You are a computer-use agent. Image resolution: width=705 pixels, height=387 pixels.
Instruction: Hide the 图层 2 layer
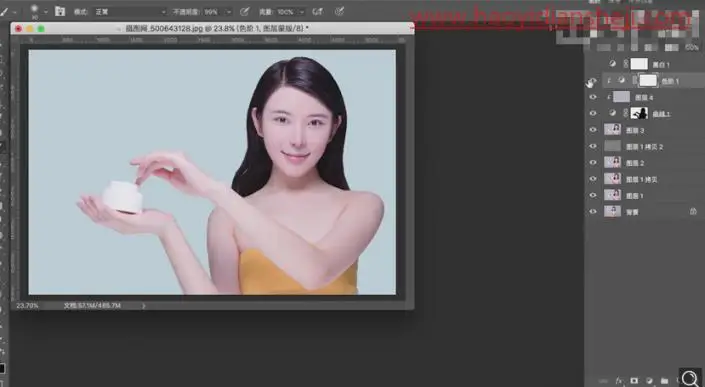(x=593, y=163)
